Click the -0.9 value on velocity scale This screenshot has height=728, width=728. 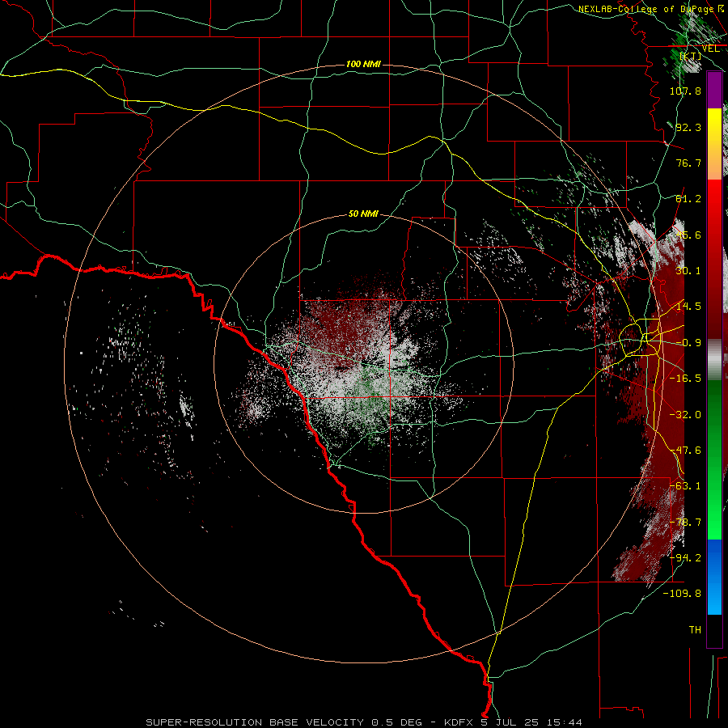click(688, 343)
